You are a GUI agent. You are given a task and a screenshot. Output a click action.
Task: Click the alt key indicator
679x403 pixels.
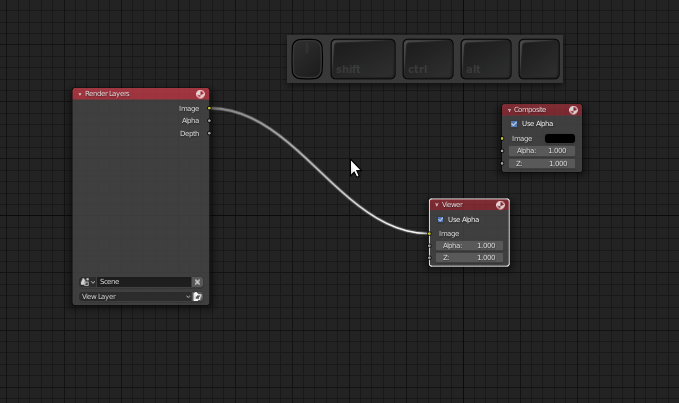click(486, 59)
